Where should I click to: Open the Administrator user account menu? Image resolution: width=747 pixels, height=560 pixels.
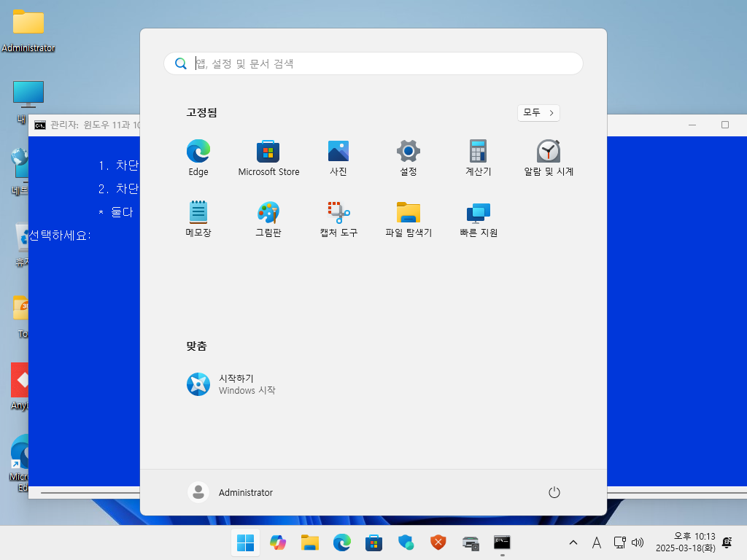point(231,492)
